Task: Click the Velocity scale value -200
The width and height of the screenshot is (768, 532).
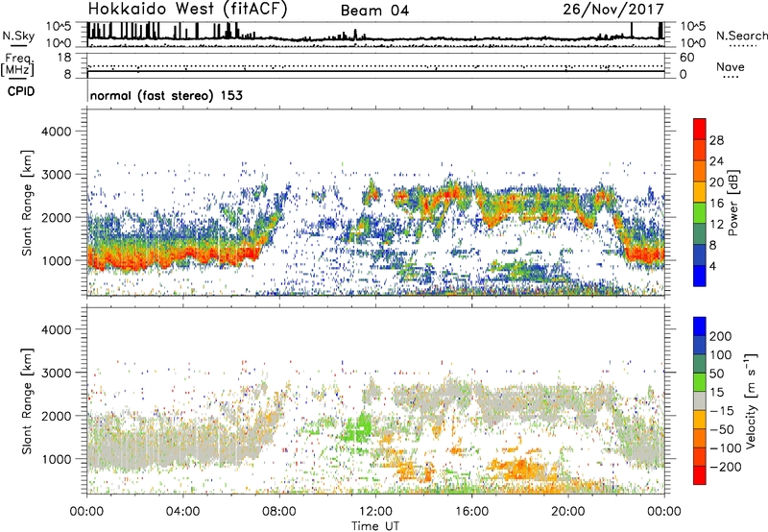Action: pos(726,467)
